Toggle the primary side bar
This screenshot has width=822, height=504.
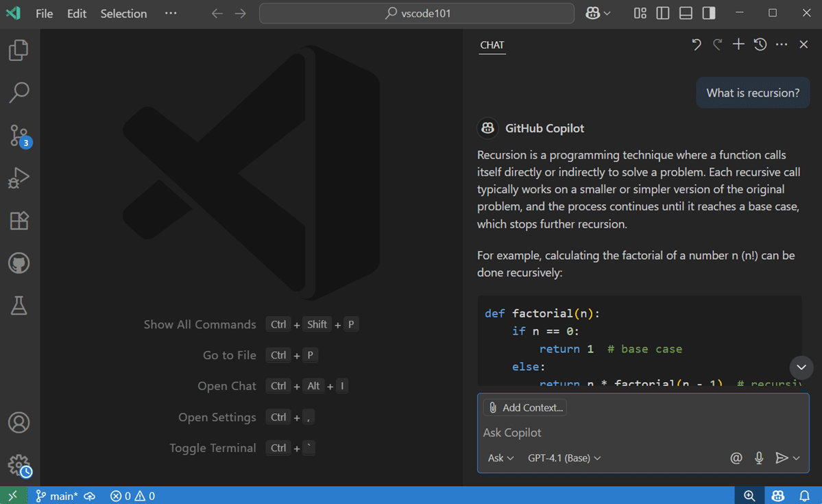point(662,12)
